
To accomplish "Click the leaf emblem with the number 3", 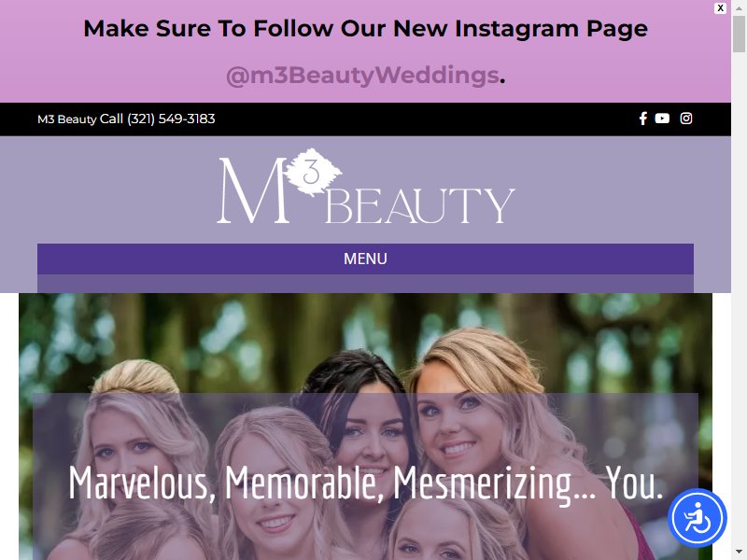I will pos(313,172).
